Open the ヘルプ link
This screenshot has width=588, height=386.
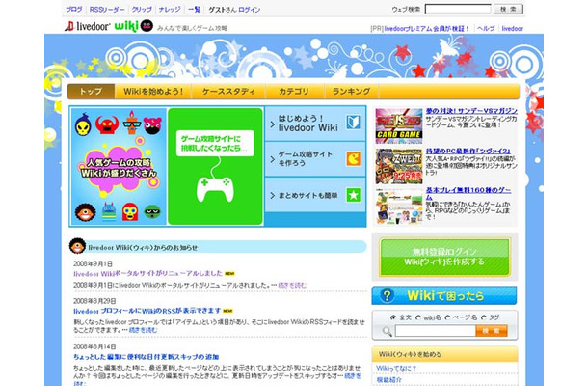click(x=486, y=29)
